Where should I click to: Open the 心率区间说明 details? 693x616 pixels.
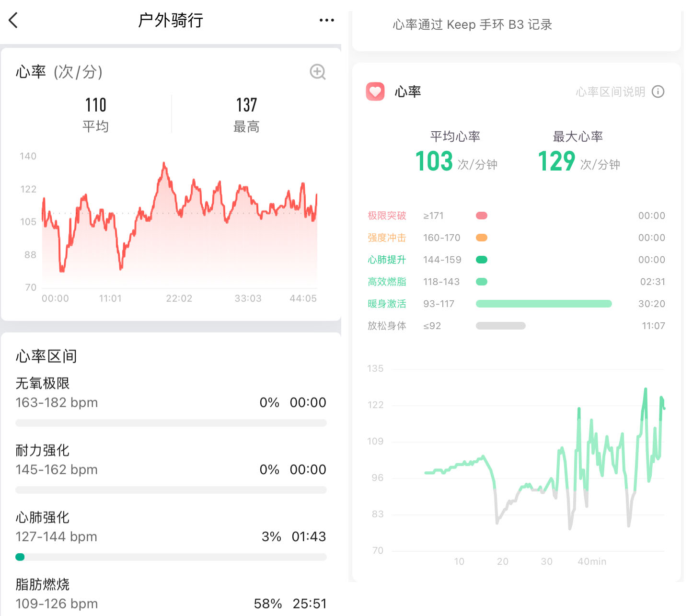(x=611, y=91)
